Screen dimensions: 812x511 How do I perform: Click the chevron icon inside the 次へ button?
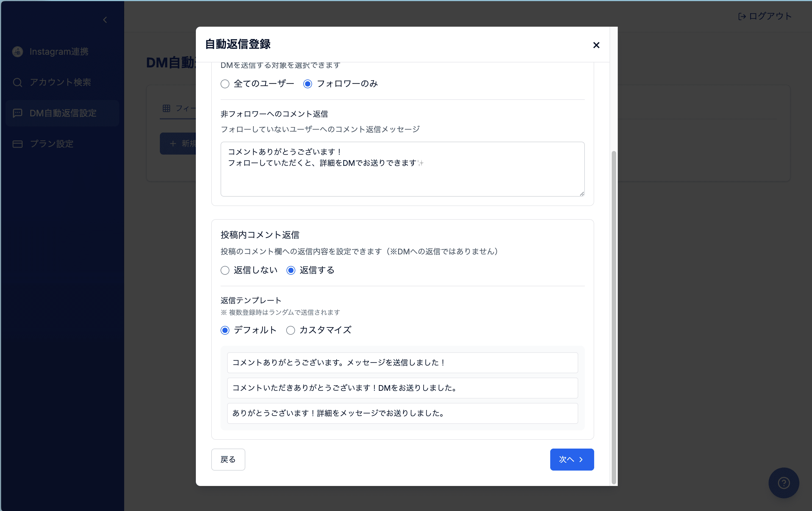click(581, 459)
